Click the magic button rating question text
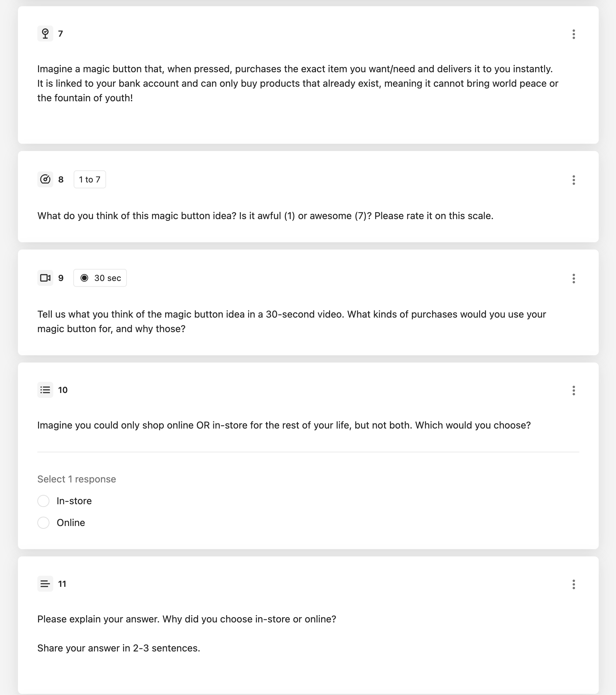The width and height of the screenshot is (616, 695). pyautogui.click(x=265, y=216)
